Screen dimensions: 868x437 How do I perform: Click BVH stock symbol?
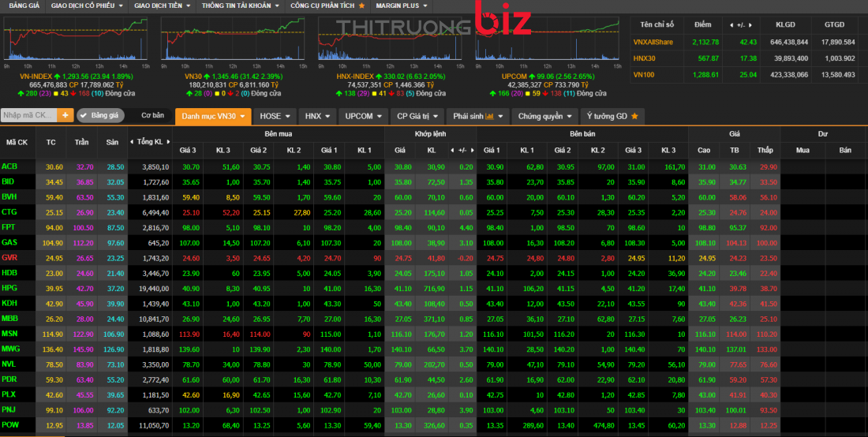9,197
